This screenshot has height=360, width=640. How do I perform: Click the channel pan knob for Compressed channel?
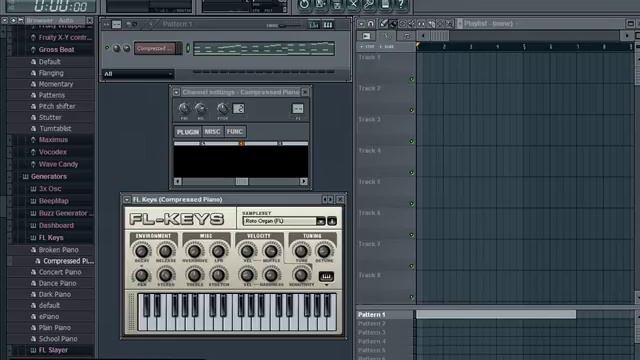click(x=117, y=49)
